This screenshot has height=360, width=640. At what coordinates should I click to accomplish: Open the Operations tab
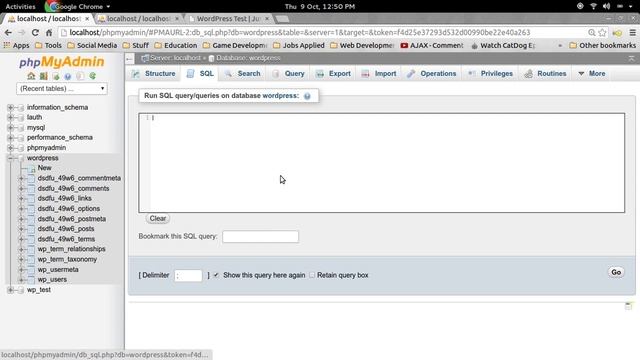tap(432, 73)
